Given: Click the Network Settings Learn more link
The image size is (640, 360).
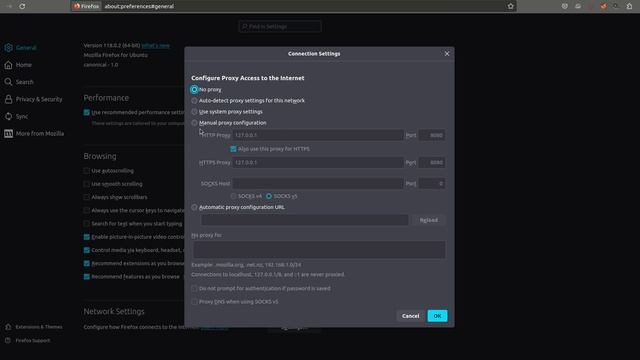Looking at the screenshot, I should point(214,328).
